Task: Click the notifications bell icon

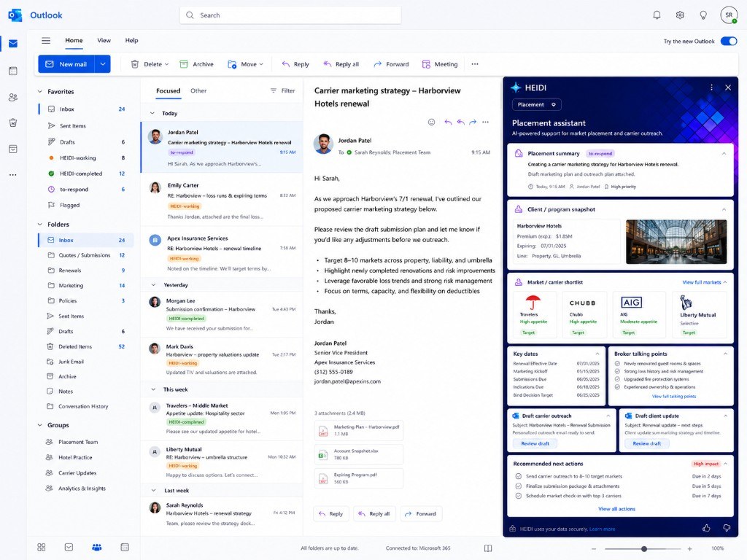Action: click(x=657, y=15)
